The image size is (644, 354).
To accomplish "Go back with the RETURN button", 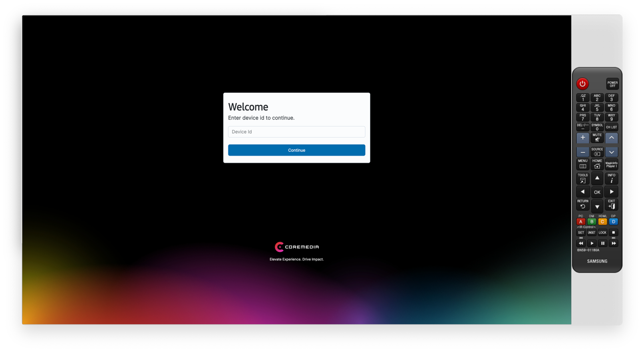I will coord(582,205).
